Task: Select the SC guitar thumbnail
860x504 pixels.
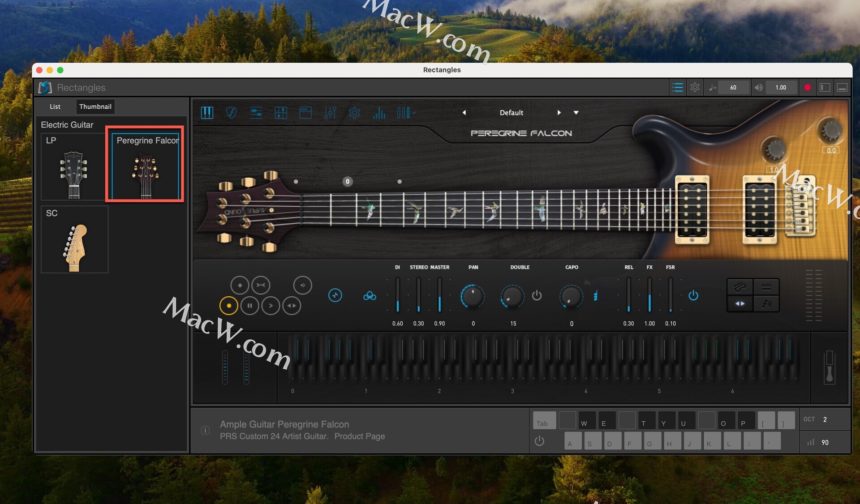Action: coord(74,239)
